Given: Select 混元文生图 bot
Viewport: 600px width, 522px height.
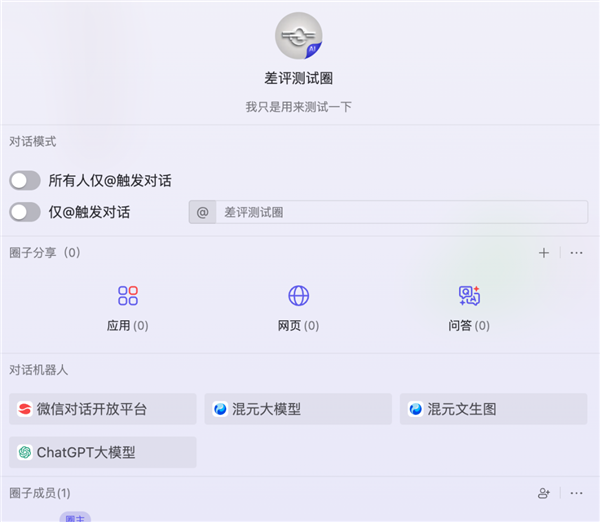Looking at the screenshot, I should [494, 409].
